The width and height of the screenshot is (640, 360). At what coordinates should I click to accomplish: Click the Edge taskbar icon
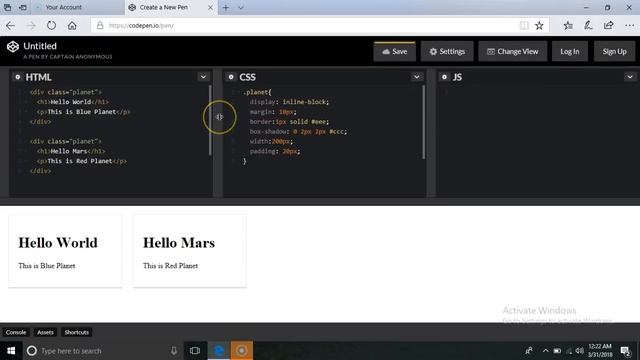click(x=219, y=351)
